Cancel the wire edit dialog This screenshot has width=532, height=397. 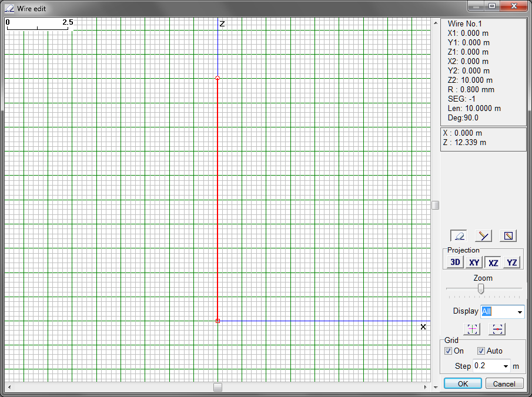(504, 383)
